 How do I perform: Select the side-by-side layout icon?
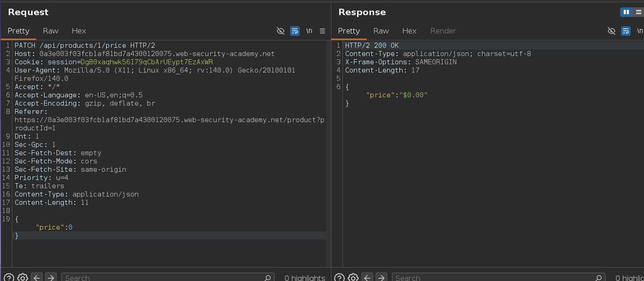coord(626,12)
